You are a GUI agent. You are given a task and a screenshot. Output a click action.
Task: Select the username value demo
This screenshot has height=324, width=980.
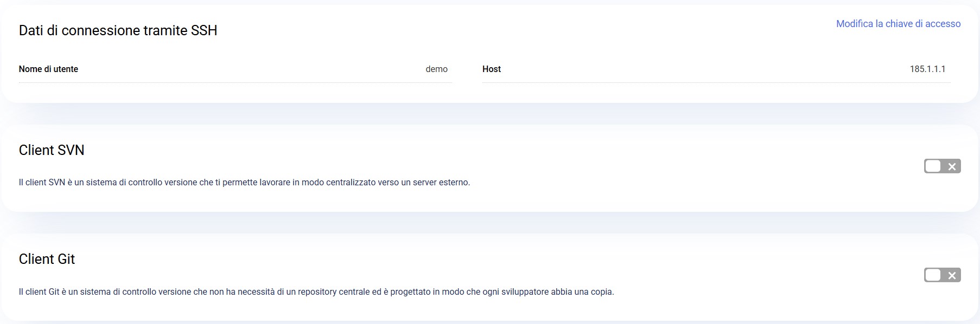[x=436, y=69]
